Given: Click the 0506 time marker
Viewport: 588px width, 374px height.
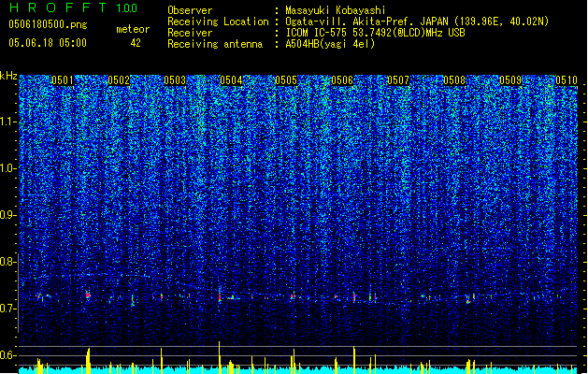Looking at the screenshot, I should coord(342,80).
